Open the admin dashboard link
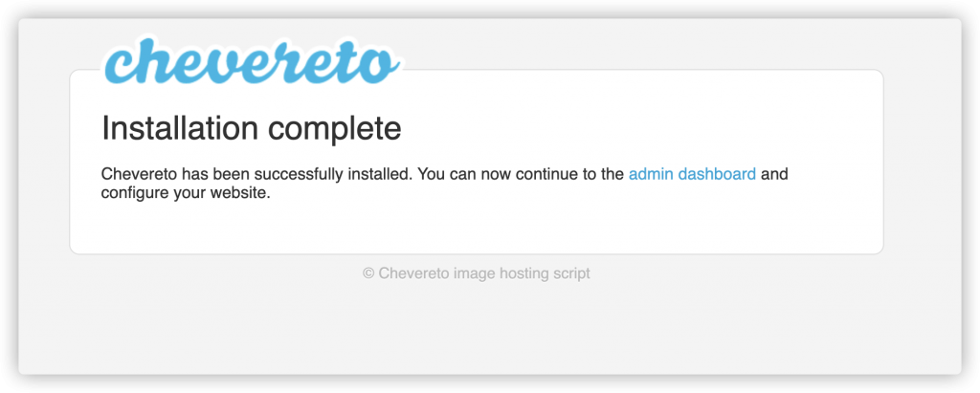The width and height of the screenshot is (980, 393). coord(692,175)
